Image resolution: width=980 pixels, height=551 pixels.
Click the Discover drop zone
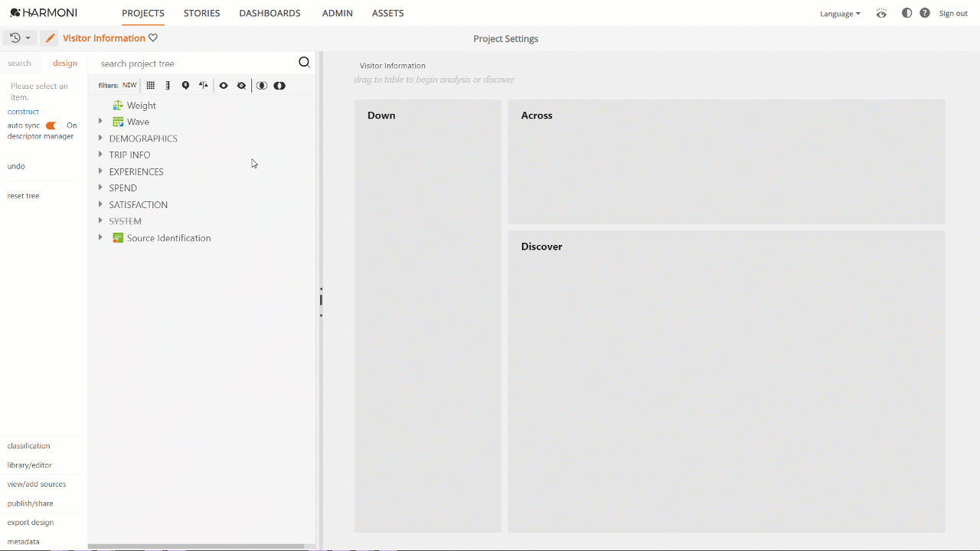tap(727, 382)
